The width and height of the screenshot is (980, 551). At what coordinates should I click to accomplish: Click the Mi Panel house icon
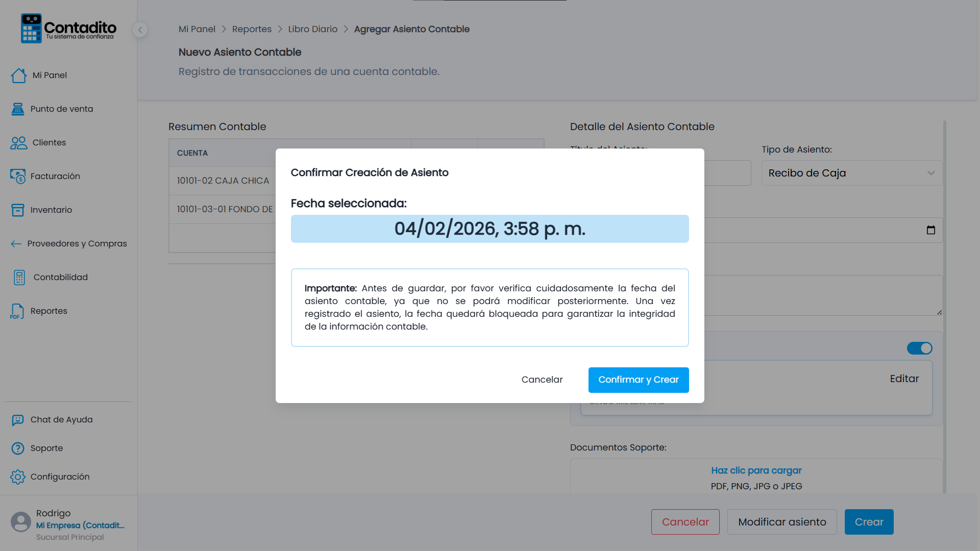[x=18, y=76]
